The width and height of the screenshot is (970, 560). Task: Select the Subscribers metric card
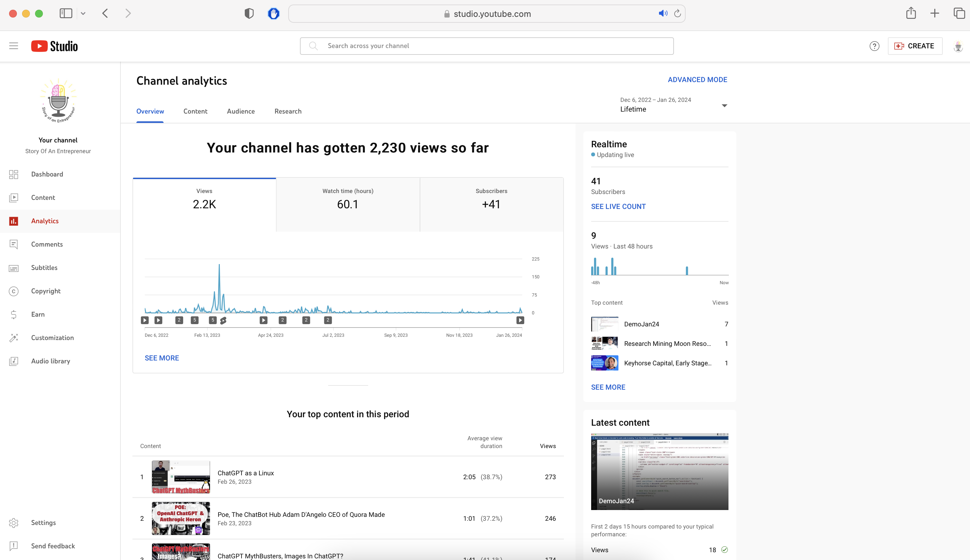(491, 205)
